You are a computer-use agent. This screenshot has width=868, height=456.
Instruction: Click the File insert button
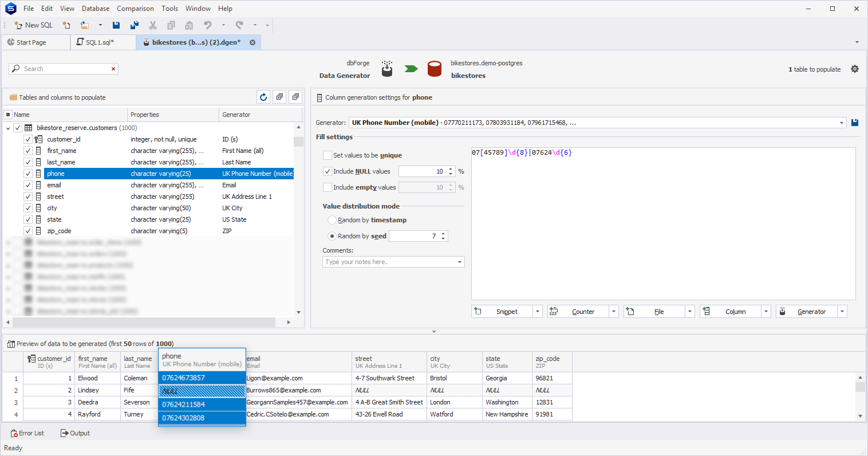coord(654,312)
